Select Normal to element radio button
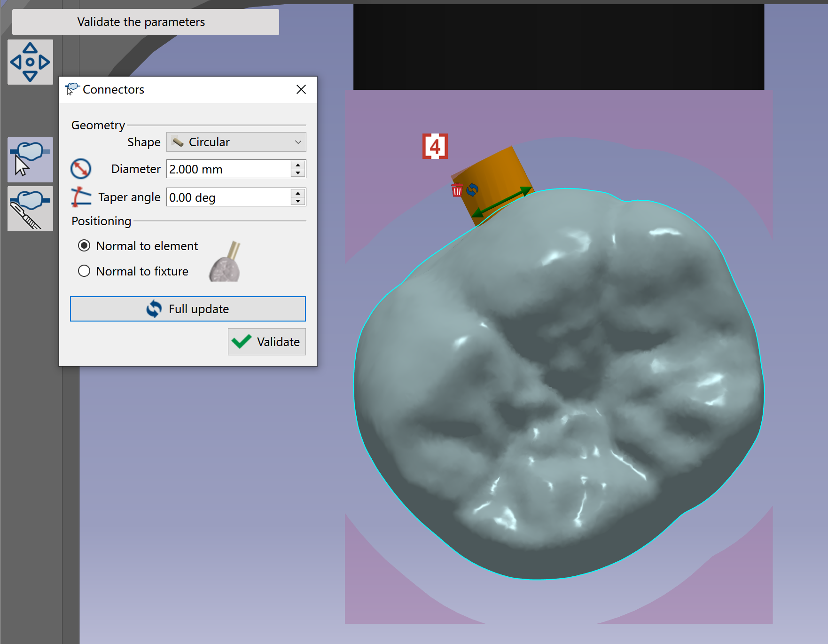This screenshot has width=828, height=644. [84, 245]
